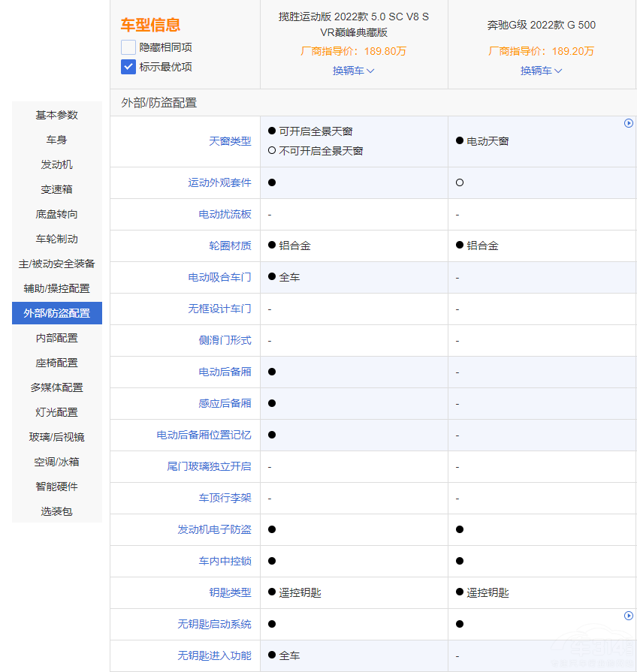Switch to 内部配置

coord(56,338)
